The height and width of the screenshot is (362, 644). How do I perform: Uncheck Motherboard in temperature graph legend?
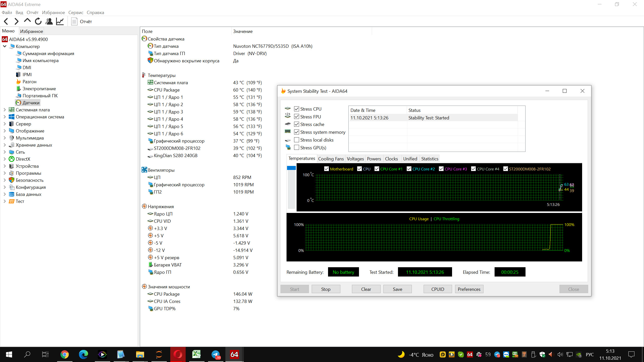[x=327, y=169]
